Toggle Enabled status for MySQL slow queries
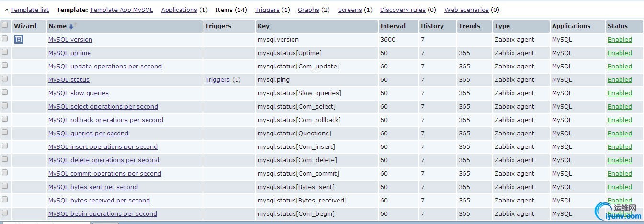Image resolution: width=644 pixels, height=224 pixels. [x=620, y=93]
